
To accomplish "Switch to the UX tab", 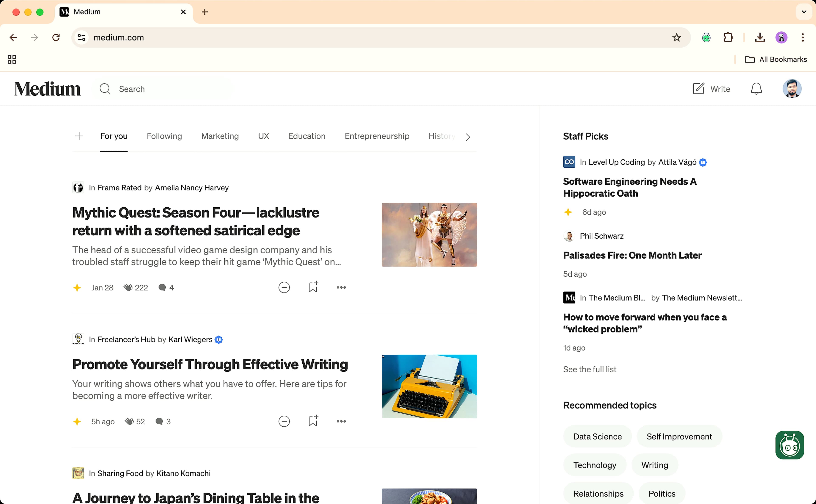I will (x=263, y=136).
